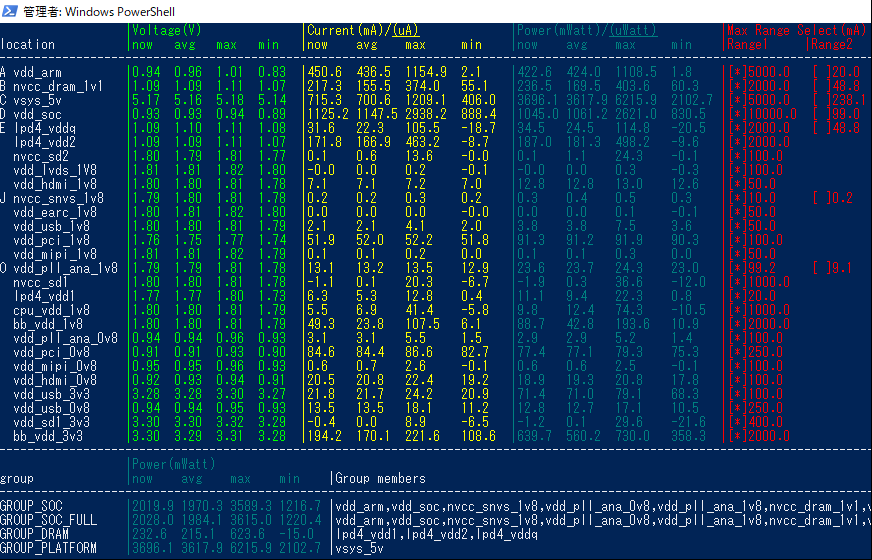The height and width of the screenshot is (560, 872).
Task: Select Range2 48.8 for nvcc_dram_1v1
Action: (x=820, y=86)
